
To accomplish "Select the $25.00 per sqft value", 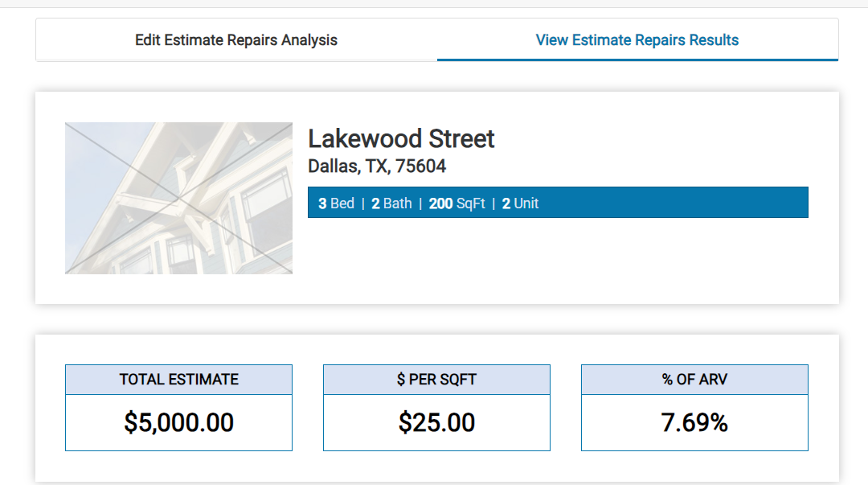I will pyautogui.click(x=436, y=422).
